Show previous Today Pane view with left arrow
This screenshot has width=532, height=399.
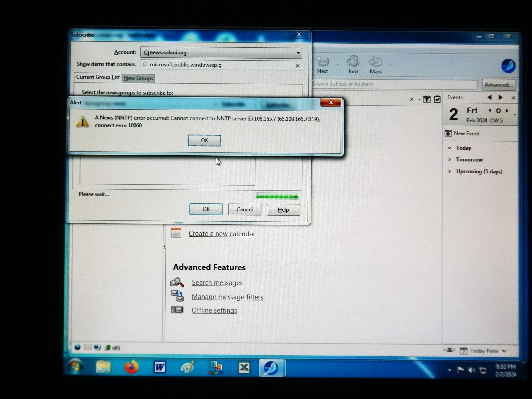pos(490,97)
